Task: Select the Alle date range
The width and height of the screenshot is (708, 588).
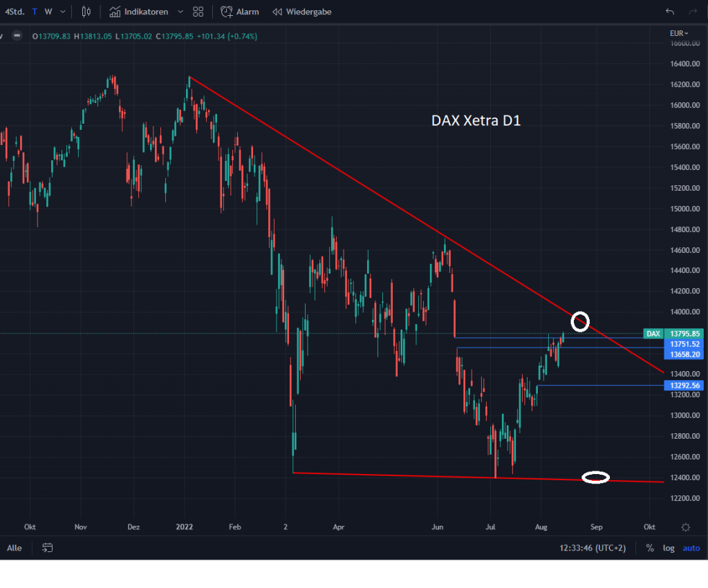Action: 14,548
